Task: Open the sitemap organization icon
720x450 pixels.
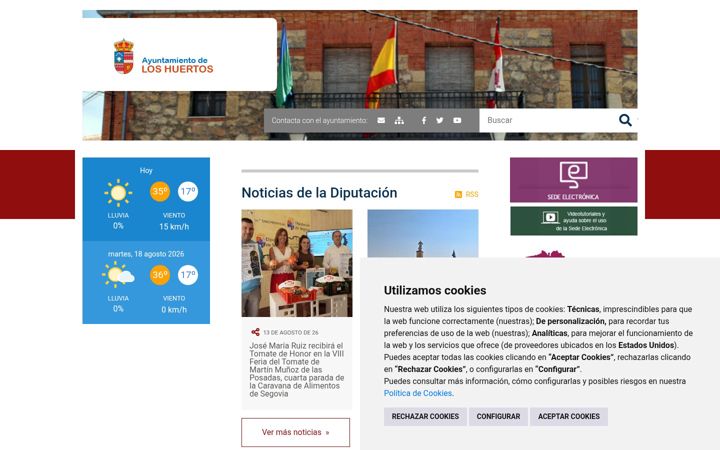Action: (x=399, y=120)
